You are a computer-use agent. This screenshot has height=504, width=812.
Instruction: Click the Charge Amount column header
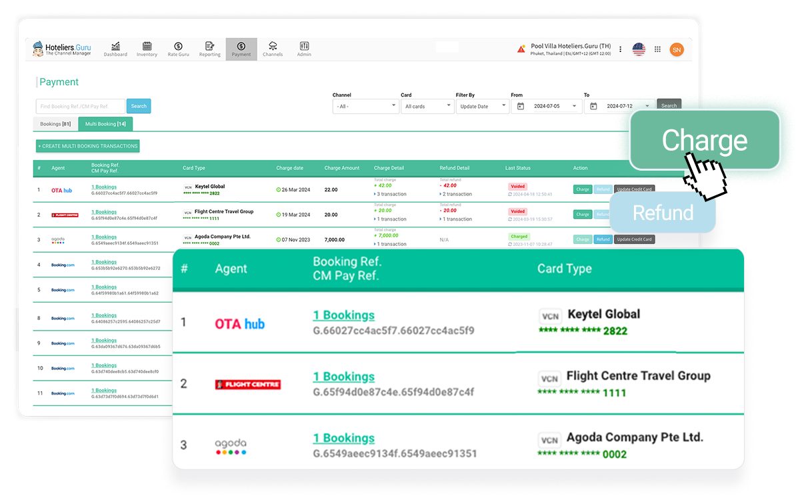(x=342, y=168)
